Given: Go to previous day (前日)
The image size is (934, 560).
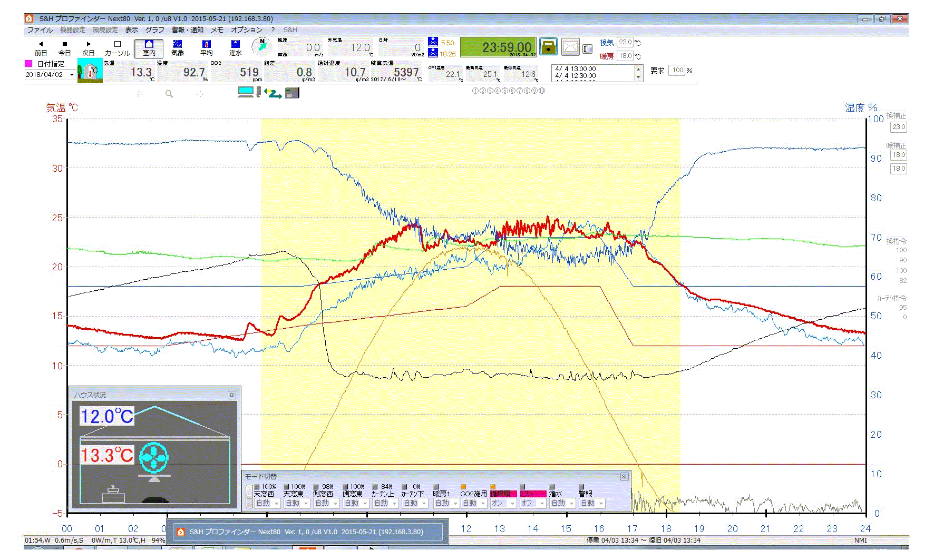Looking at the screenshot, I should click(41, 48).
